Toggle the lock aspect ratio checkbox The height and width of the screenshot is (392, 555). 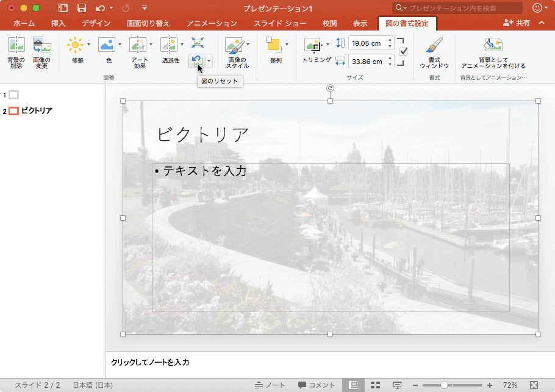tap(403, 50)
